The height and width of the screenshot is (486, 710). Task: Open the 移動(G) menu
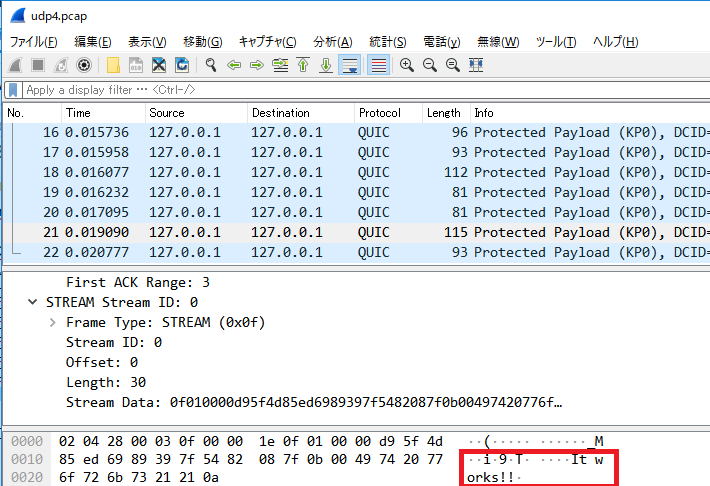coord(203,42)
